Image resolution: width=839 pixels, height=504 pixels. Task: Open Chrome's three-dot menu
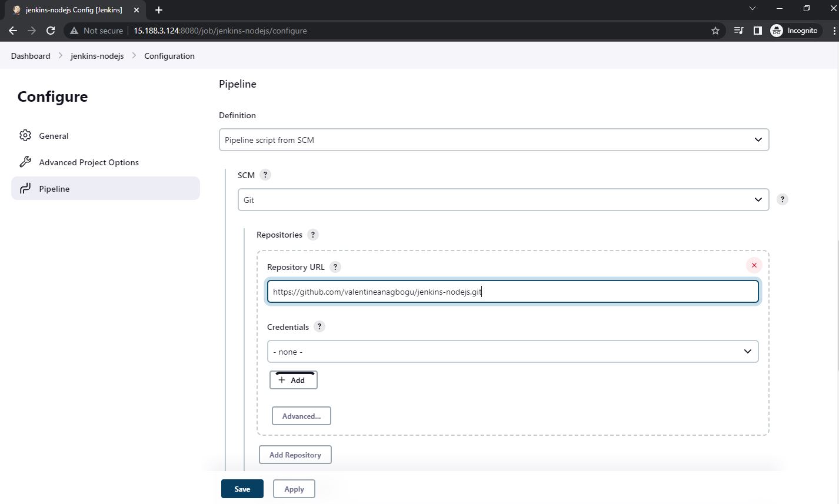(835, 30)
